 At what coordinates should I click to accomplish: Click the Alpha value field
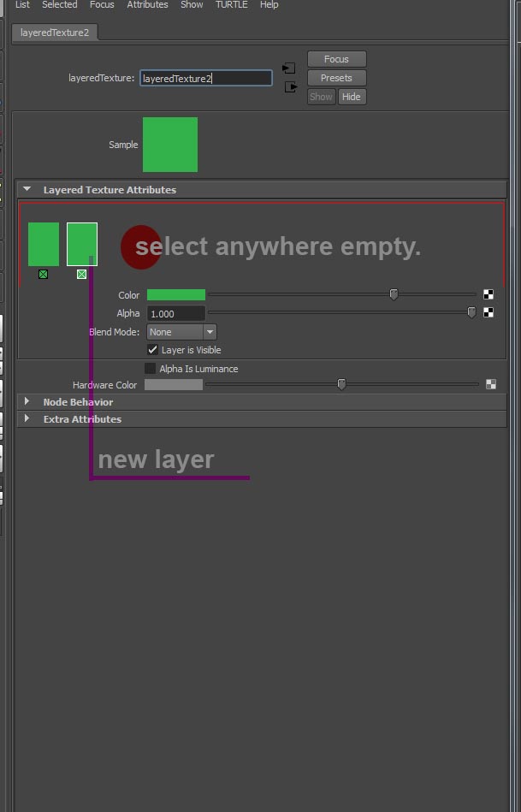tap(176, 313)
